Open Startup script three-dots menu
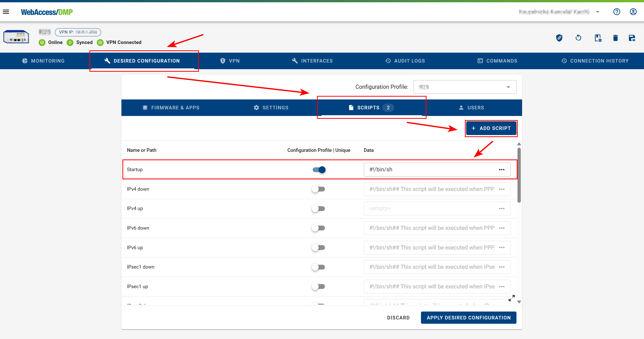The height and width of the screenshot is (339, 644). pyautogui.click(x=501, y=170)
